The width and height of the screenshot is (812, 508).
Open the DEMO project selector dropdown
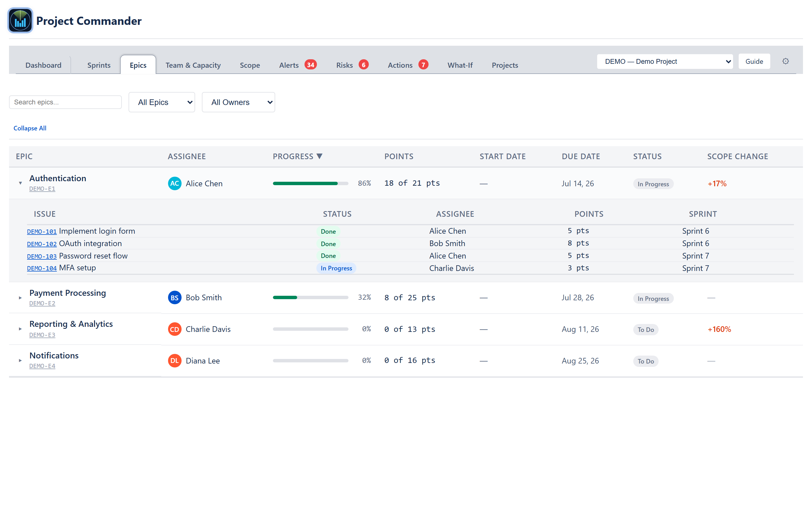point(665,62)
